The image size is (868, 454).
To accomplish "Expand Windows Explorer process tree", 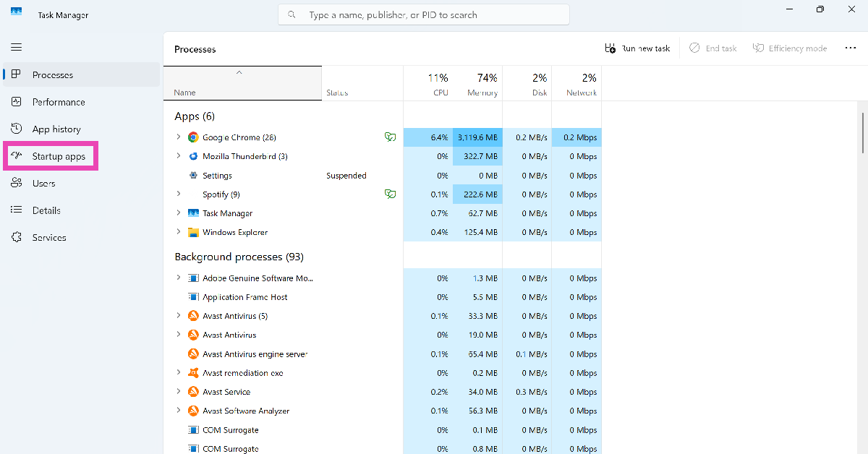I will coord(179,232).
